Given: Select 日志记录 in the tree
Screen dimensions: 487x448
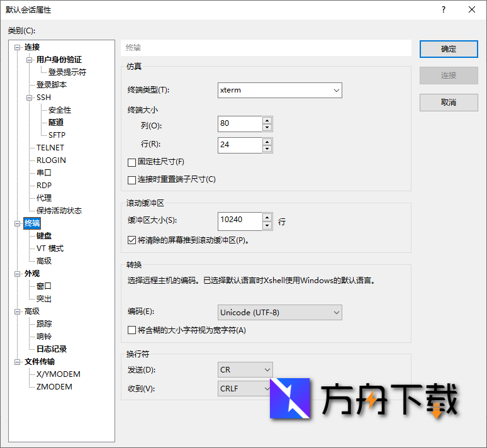Looking at the screenshot, I should [52, 349].
